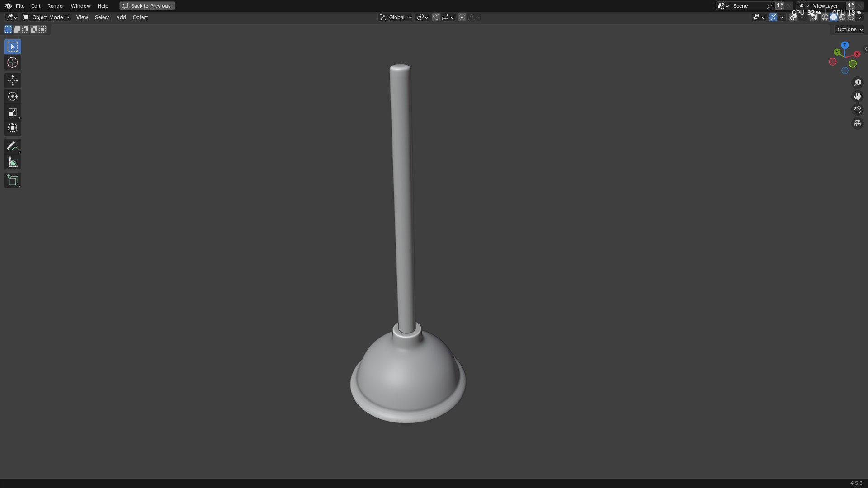Open the snapping options dropdown

448,17
